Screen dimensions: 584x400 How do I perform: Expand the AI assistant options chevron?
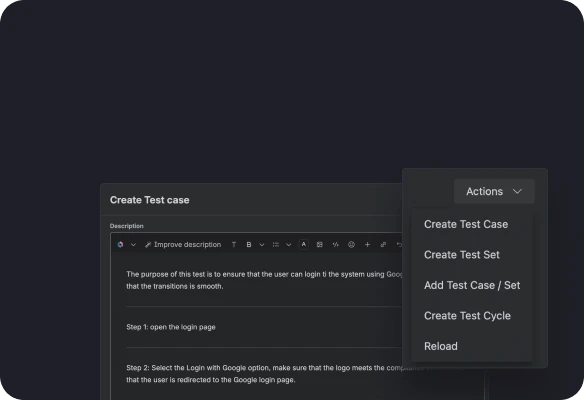[133, 245]
